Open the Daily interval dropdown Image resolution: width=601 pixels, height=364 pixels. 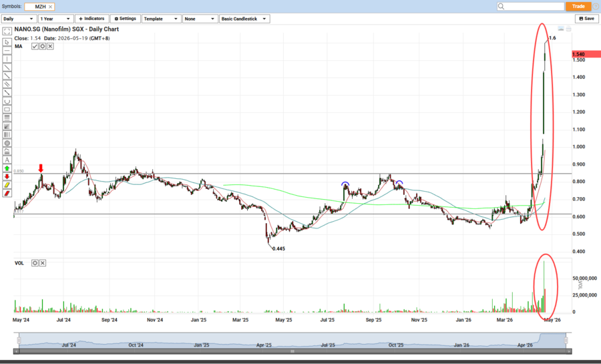click(x=19, y=19)
